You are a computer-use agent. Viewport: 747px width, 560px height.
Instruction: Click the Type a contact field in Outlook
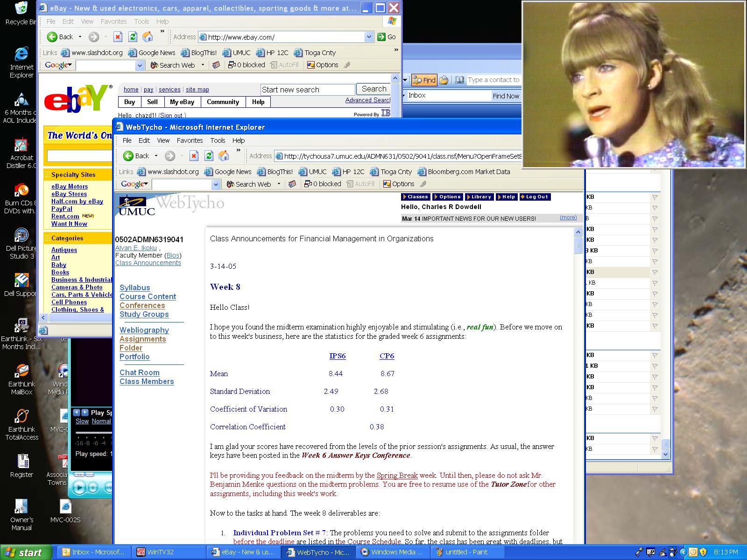point(493,80)
